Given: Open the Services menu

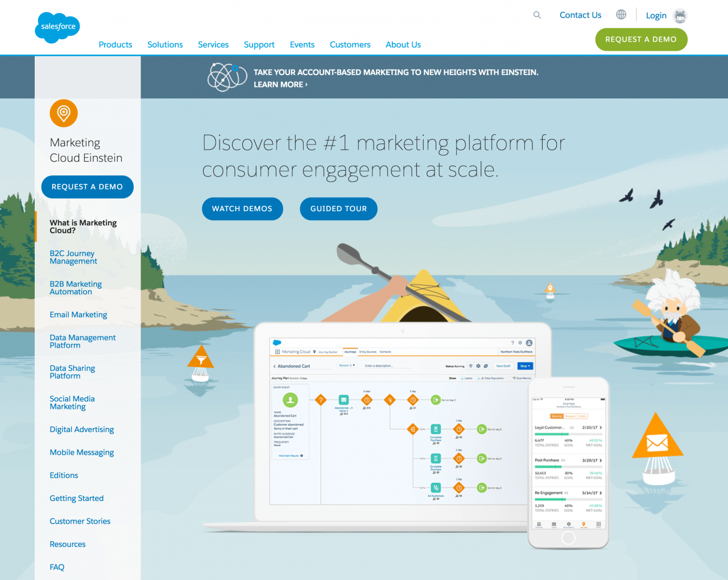Looking at the screenshot, I should tap(213, 44).
